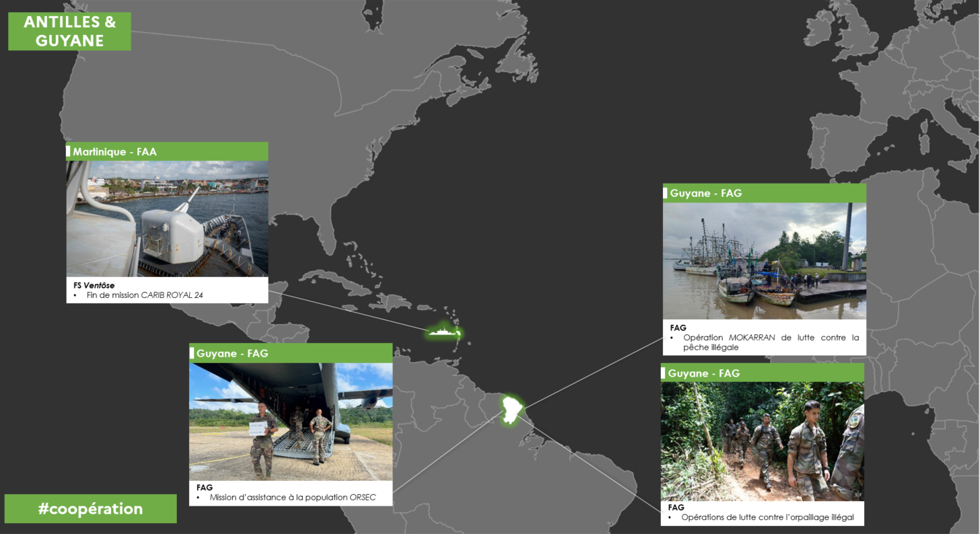
Task: Open the cargo aircraft soldiers photo
Action: pyautogui.click(x=291, y=422)
